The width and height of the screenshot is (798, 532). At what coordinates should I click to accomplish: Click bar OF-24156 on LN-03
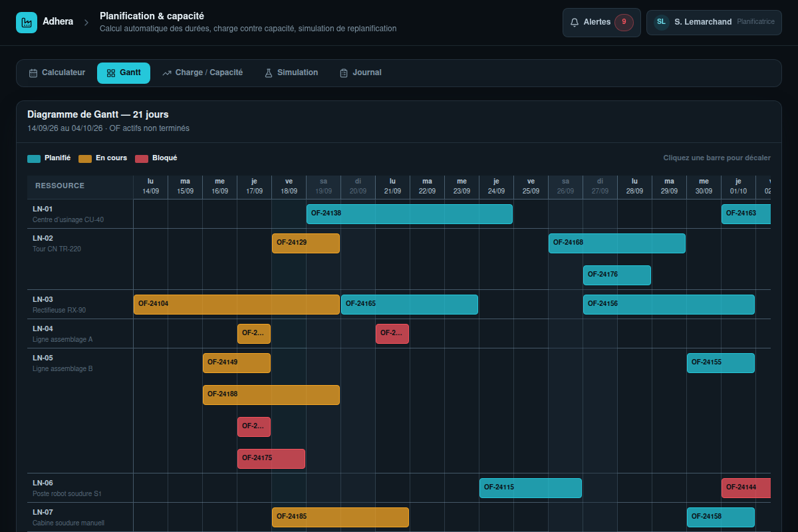tap(669, 304)
